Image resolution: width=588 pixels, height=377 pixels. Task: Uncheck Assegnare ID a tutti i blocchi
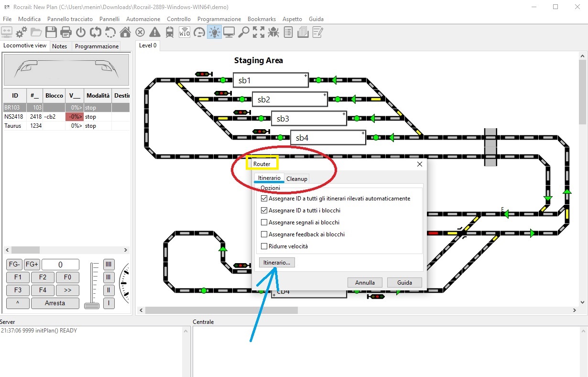pos(264,211)
